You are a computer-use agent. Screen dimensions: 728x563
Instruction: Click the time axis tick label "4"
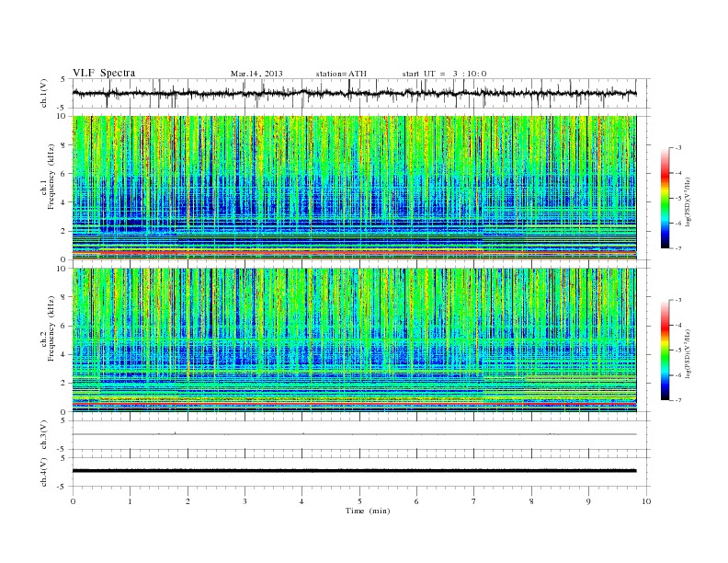pyautogui.click(x=301, y=501)
